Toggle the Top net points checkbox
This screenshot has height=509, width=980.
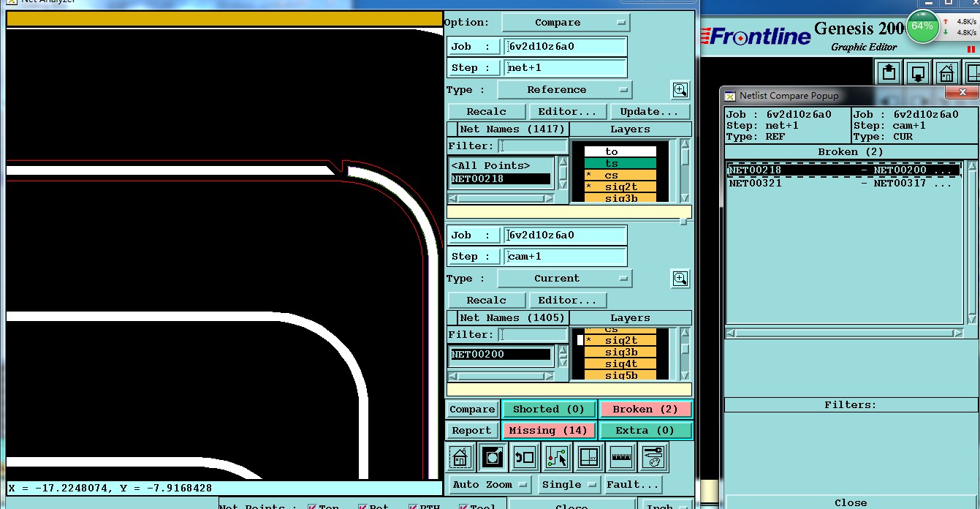[x=312, y=507]
